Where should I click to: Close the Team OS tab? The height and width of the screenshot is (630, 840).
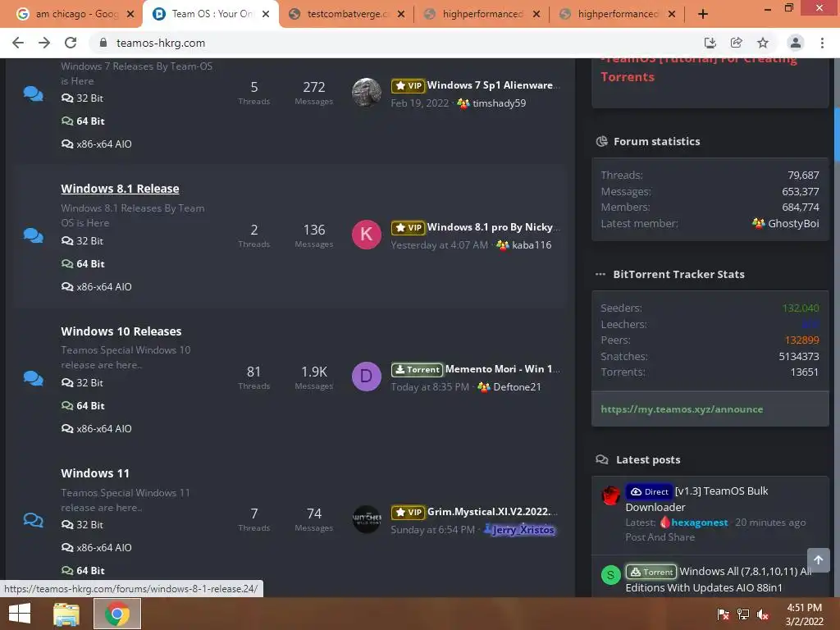tap(266, 14)
